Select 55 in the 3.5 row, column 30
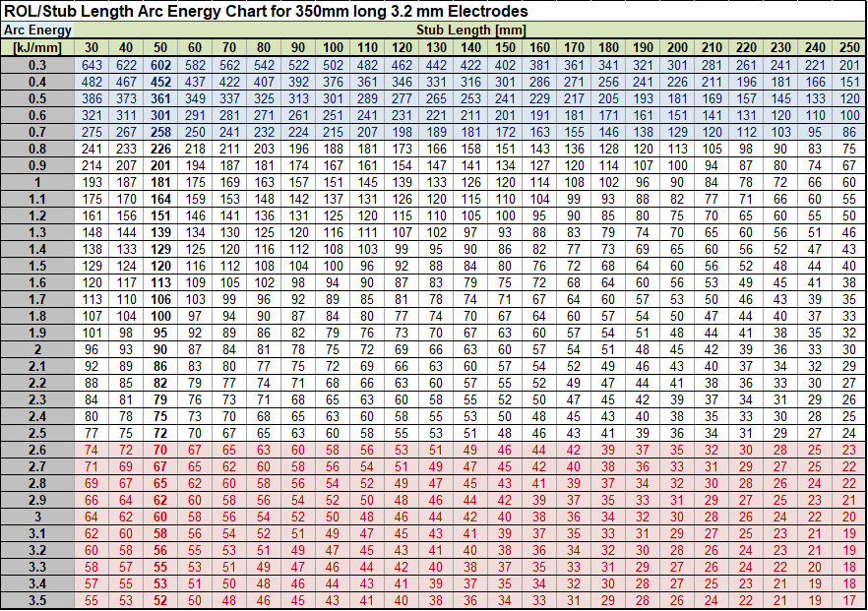Image resolution: width=868 pixels, height=611 pixels. pyautogui.click(x=92, y=600)
